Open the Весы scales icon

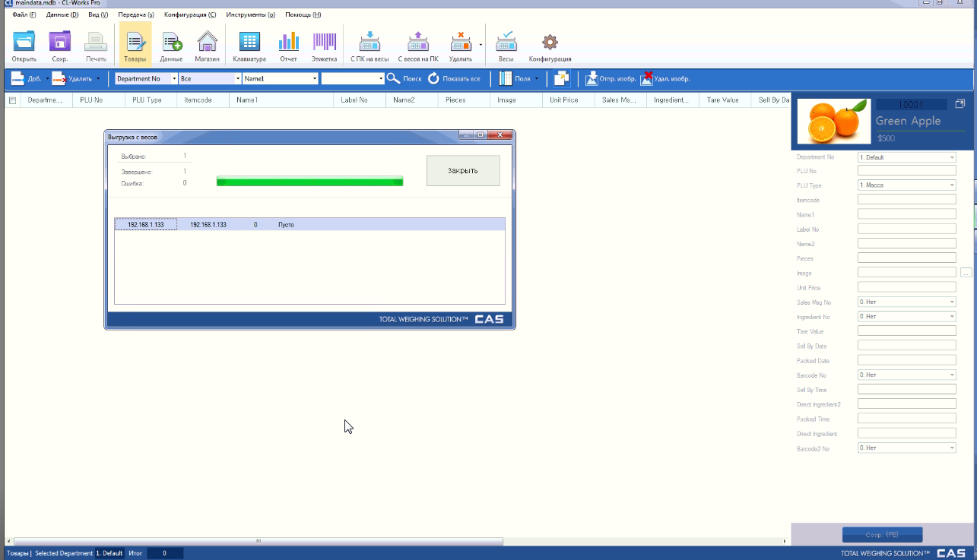point(506,44)
